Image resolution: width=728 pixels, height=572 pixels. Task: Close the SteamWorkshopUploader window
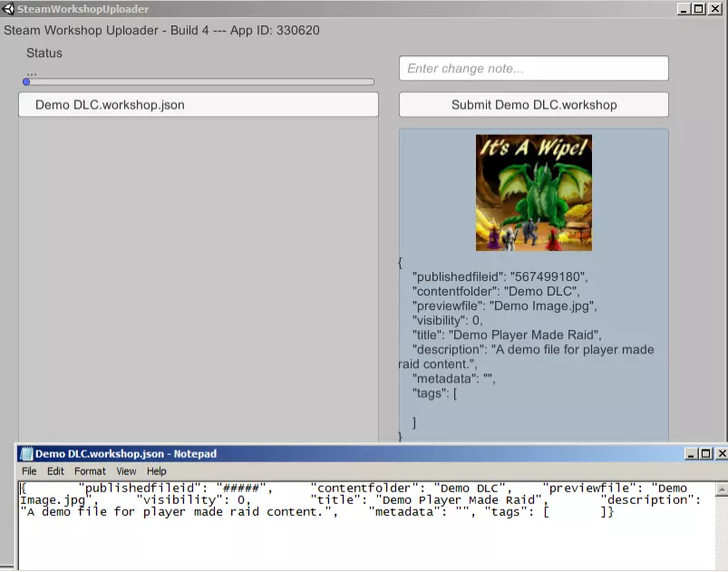tap(715, 9)
